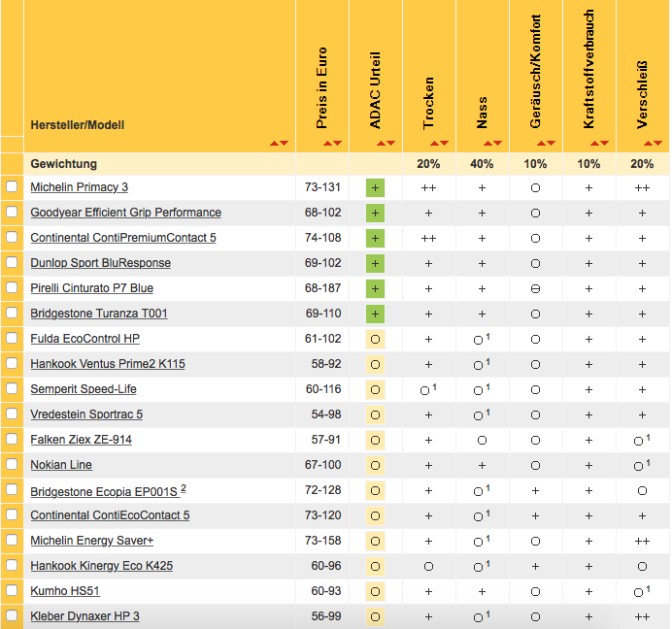672x629 pixels.
Task: Tick the Semperit Speed-Life checkbox
Action: click(12, 388)
